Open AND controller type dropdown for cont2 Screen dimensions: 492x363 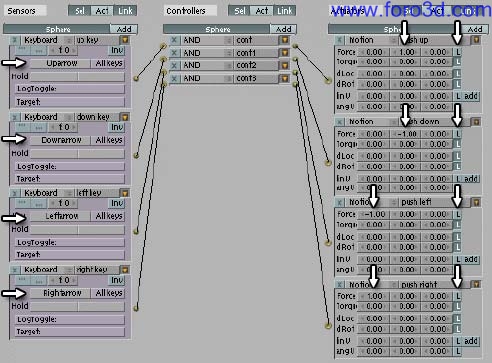(206, 65)
